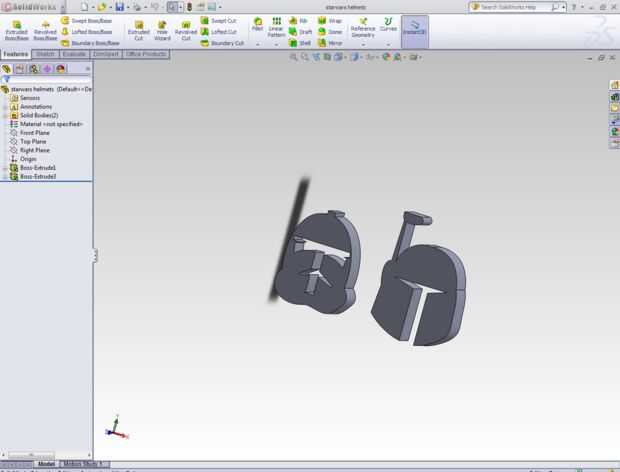Click the Select cursor tool in top toolbar
This screenshot has height=472, width=620.
(172, 7)
